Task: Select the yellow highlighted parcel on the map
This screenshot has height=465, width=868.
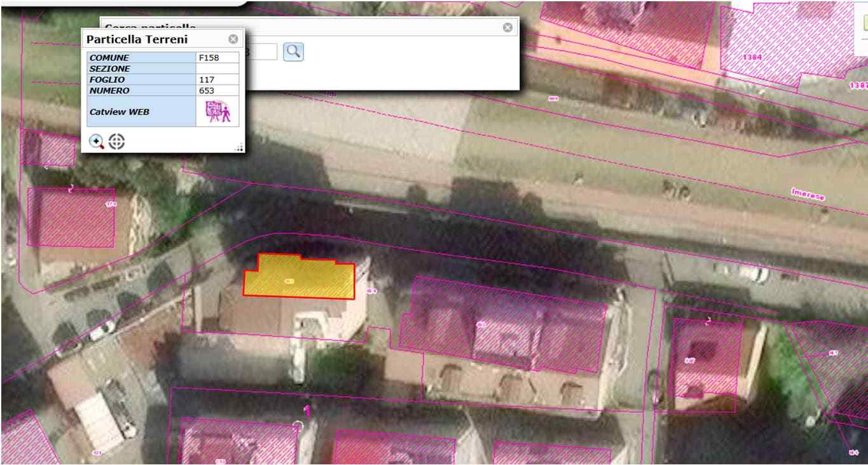Action: point(299,278)
